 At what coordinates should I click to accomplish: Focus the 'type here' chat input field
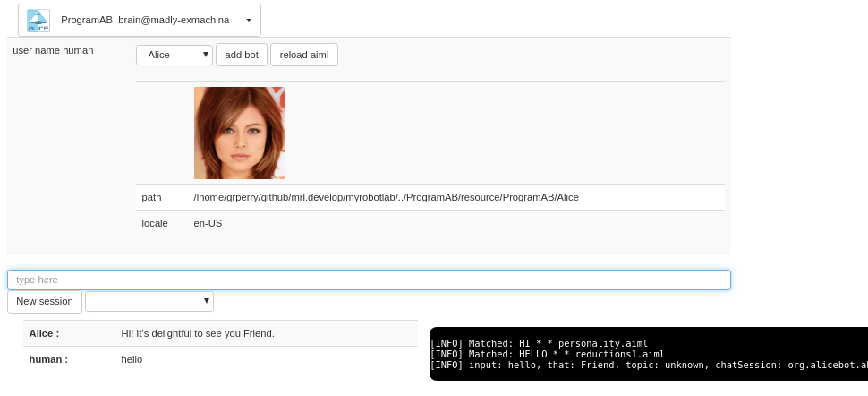pyautogui.click(x=369, y=280)
